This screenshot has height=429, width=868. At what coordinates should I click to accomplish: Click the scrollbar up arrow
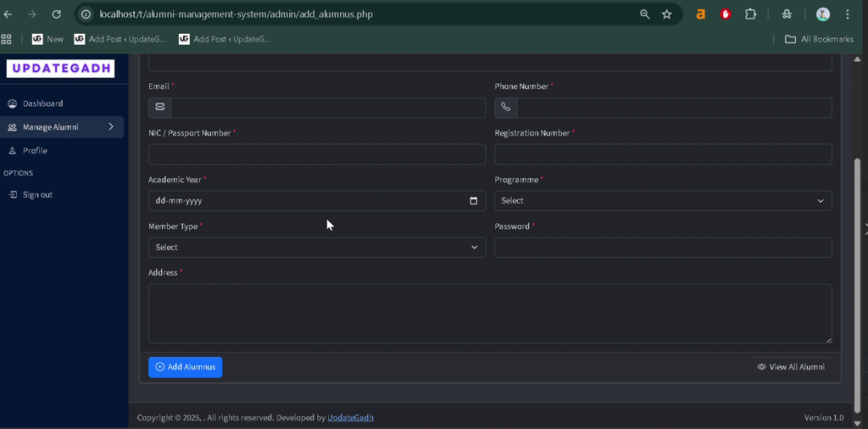coord(858,59)
